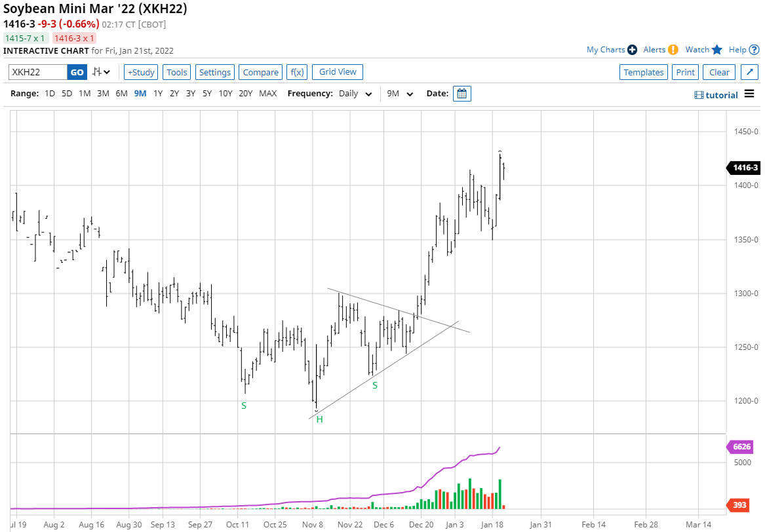Click the right green S annotation near December
The height and width of the screenshot is (532, 765).
(x=375, y=385)
